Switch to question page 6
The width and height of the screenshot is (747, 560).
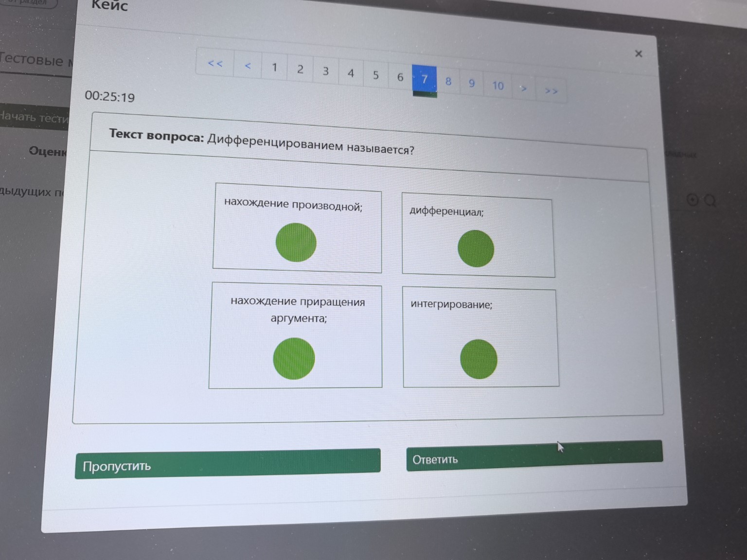[x=400, y=77]
